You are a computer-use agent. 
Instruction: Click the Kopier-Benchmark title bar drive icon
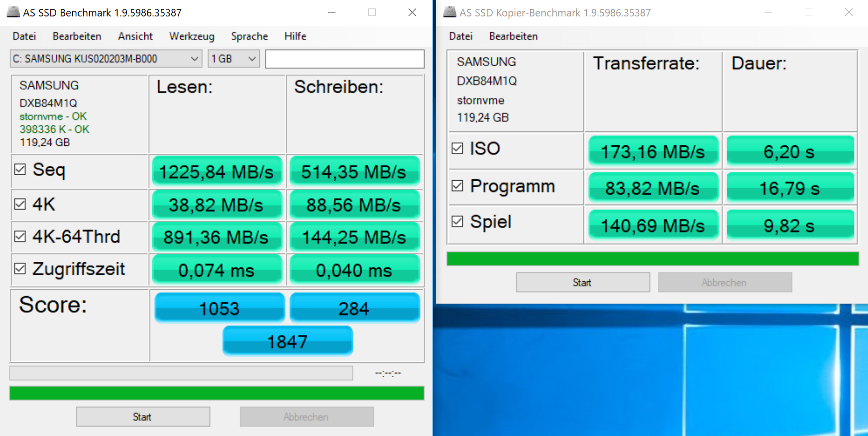449,12
